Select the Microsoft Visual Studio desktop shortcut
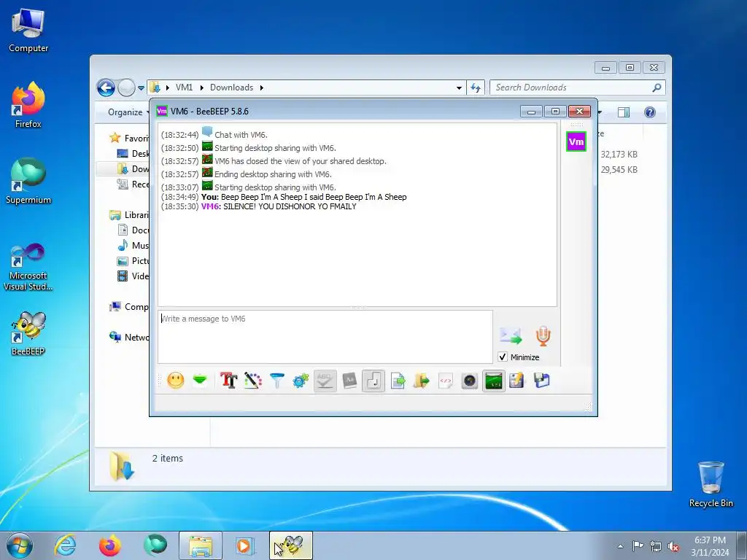 28,267
